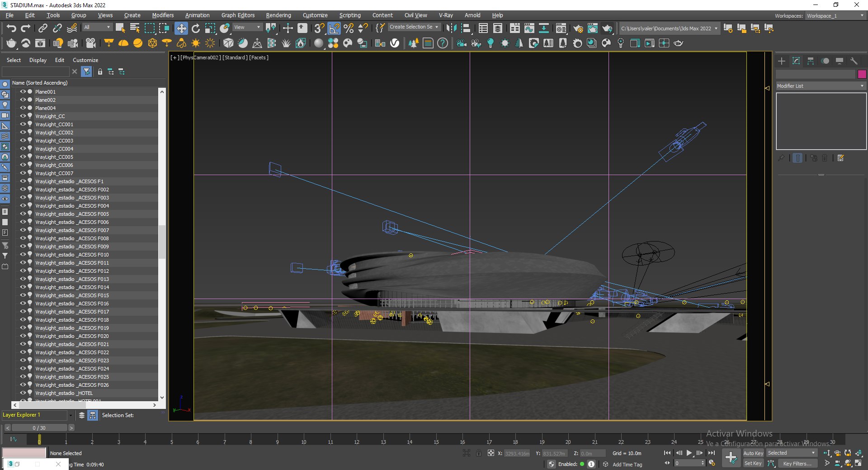Screen dimensions: 868x470
Task: Open the Utilities wrench panel tab
Action: [854, 61]
